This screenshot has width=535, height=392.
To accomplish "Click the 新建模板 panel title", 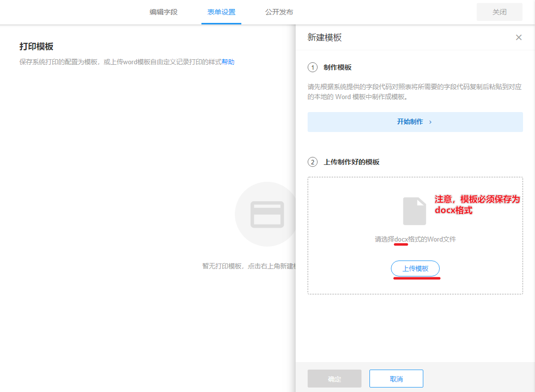I will tap(325, 37).
